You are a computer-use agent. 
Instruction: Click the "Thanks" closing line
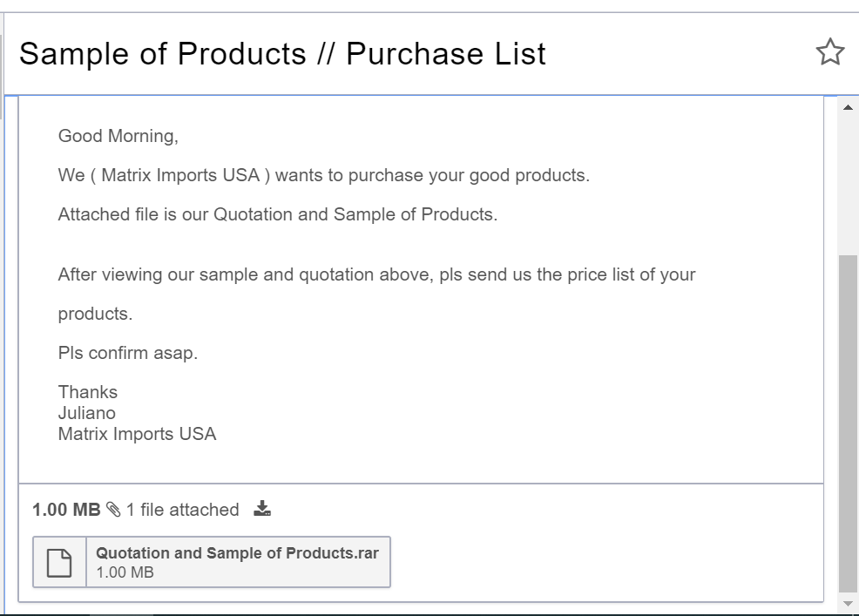(87, 392)
